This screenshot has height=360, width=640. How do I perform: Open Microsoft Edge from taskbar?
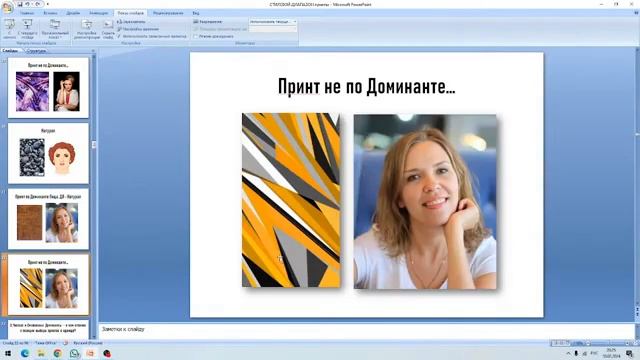coord(24,353)
